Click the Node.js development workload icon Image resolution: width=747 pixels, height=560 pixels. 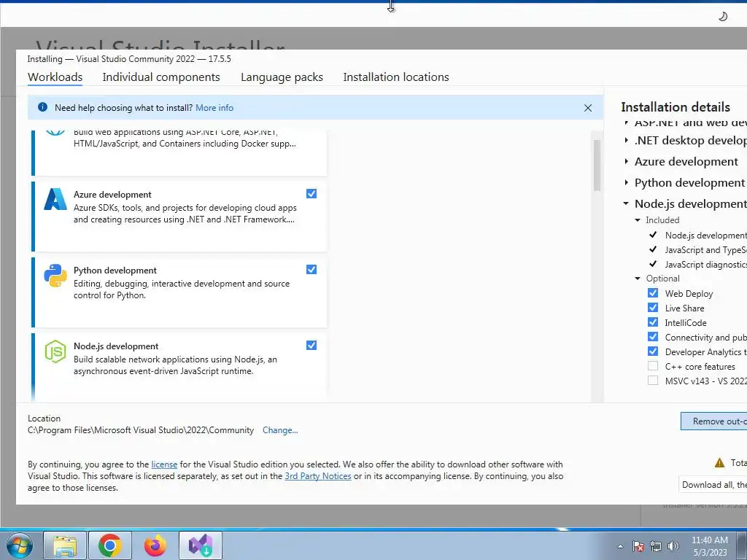[55, 351]
